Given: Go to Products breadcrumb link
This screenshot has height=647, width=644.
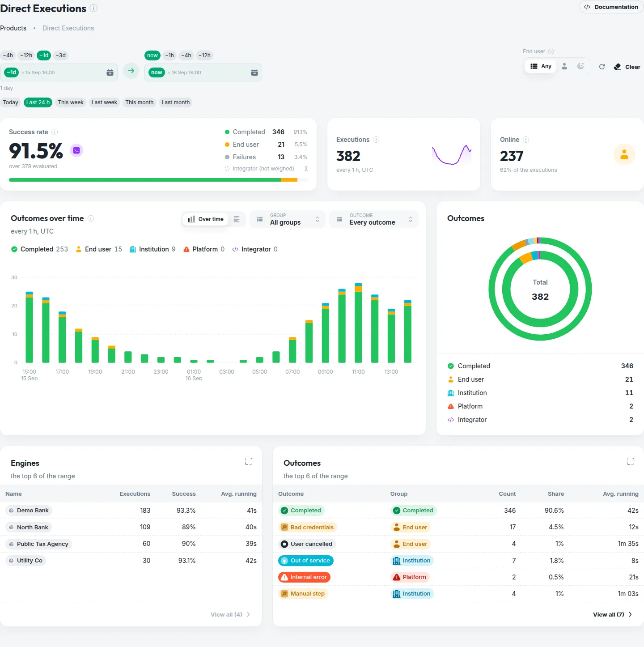Looking at the screenshot, I should [13, 28].
